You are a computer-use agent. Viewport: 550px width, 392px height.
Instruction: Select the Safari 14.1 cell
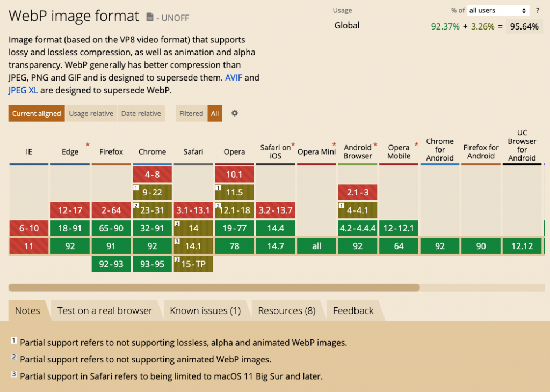193,246
